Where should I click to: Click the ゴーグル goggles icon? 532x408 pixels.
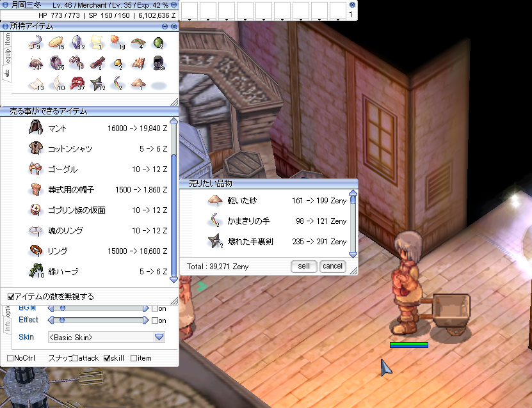36,169
